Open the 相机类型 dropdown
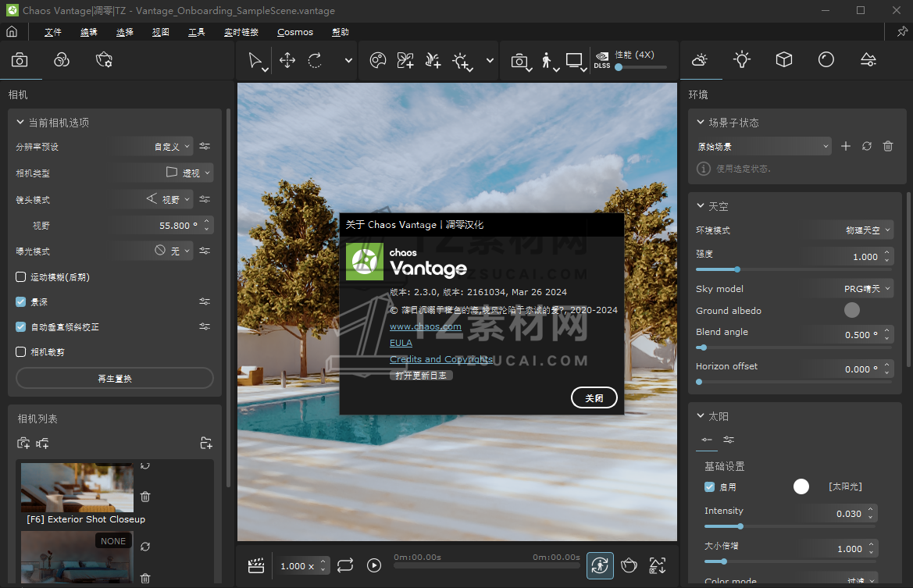 pos(188,173)
